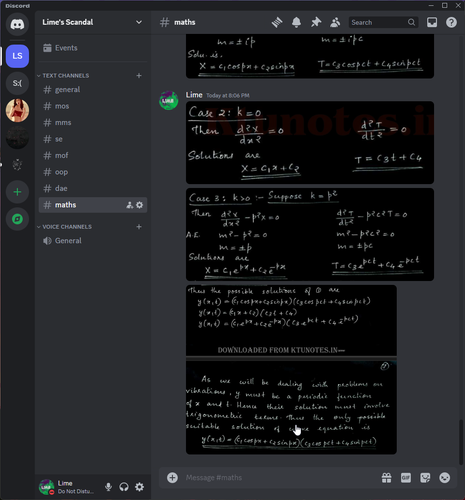
Task: Open the mms channel
Action: (93, 123)
